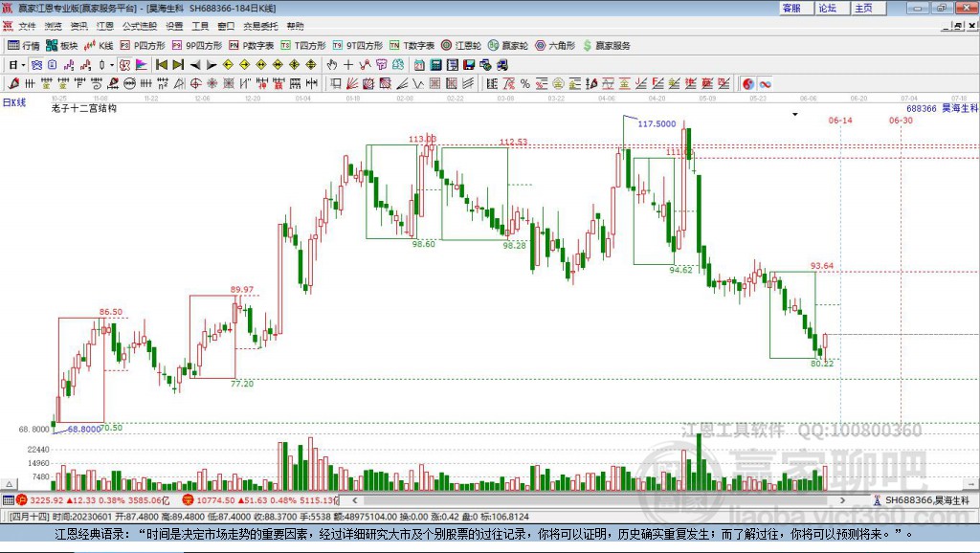
Task: Click the black right arrow icon
Action: (x=212, y=65)
